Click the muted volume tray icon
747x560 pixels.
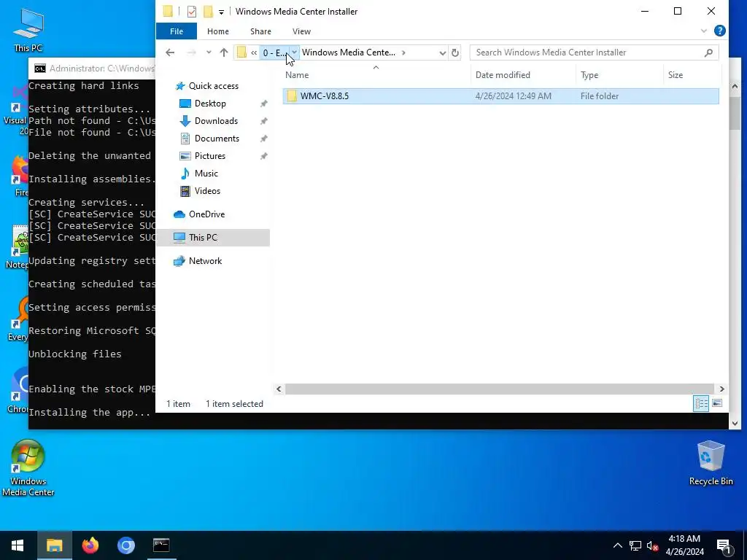point(653,545)
